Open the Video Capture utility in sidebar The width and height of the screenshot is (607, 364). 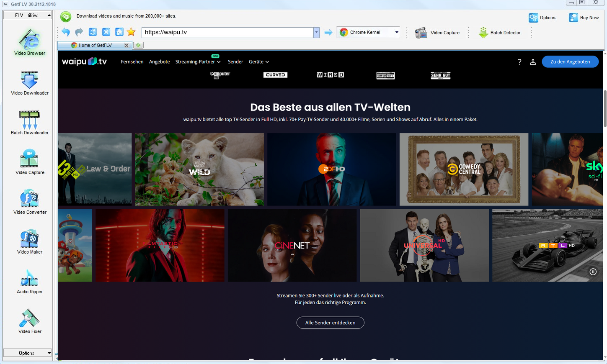tap(29, 162)
